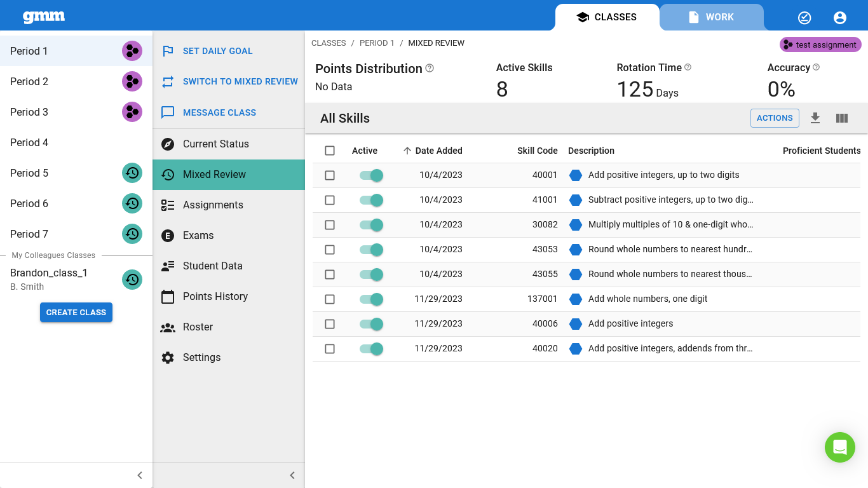Screen dimensions: 868x488
Task: Toggle Active switch for skill 41001
Action: click(371, 200)
